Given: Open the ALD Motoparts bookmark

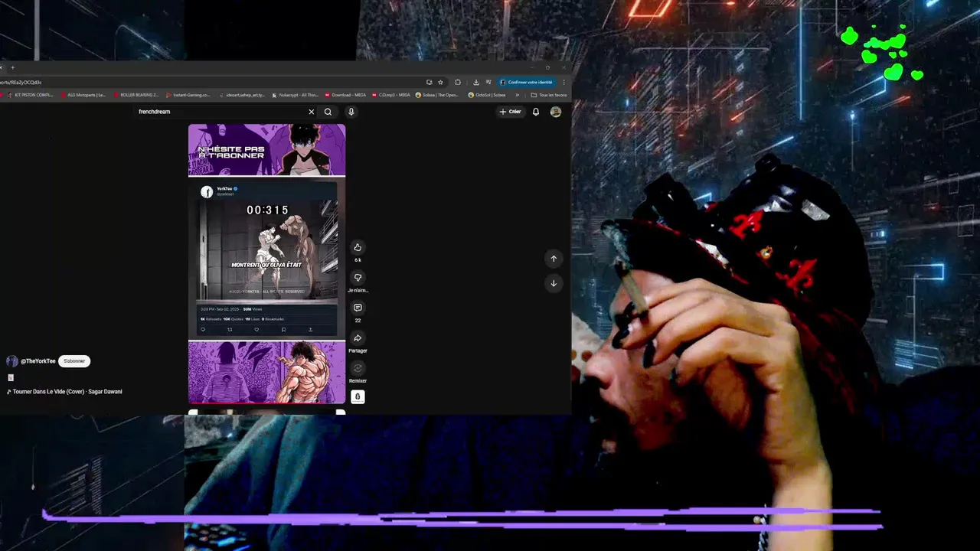Looking at the screenshot, I should [x=83, y=95].
